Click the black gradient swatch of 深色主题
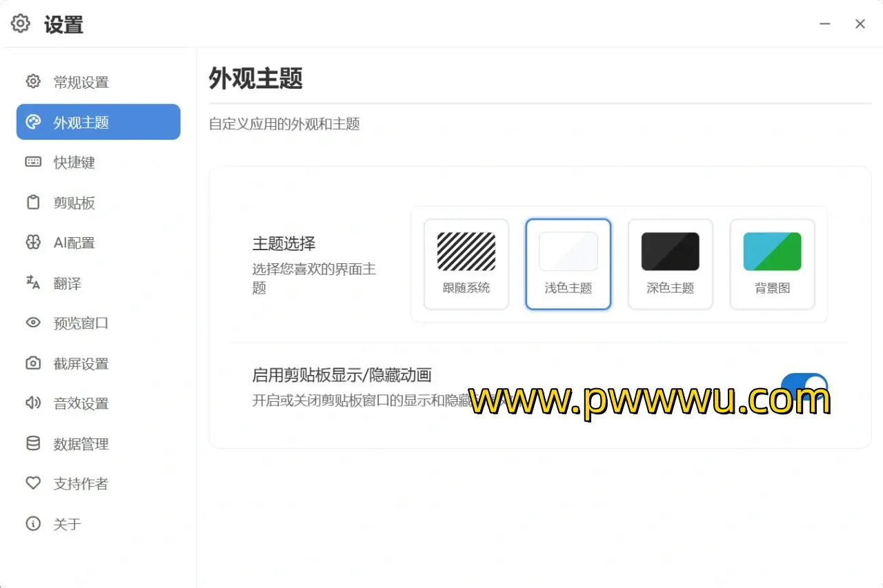The height and width of the screenshot is (588, 883). coord(670,252)
